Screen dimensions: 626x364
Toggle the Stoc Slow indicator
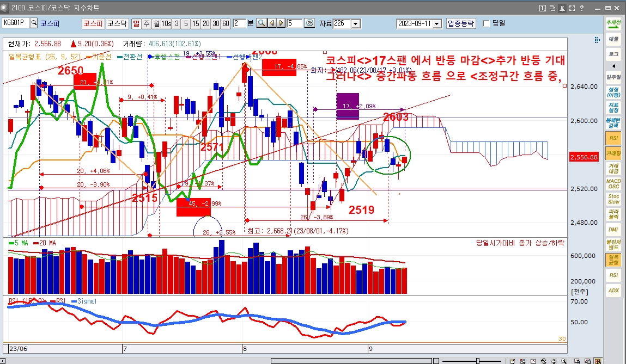(613, 199)
